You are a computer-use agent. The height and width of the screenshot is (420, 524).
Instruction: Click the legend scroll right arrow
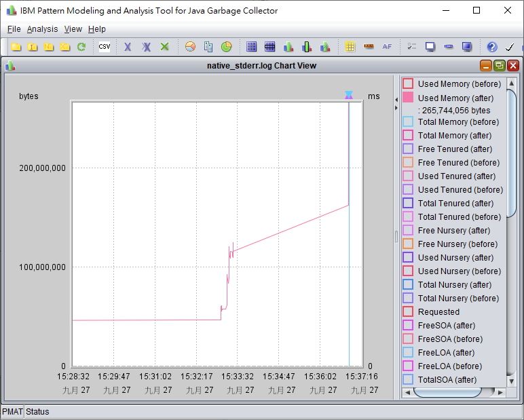click(500, 393)
